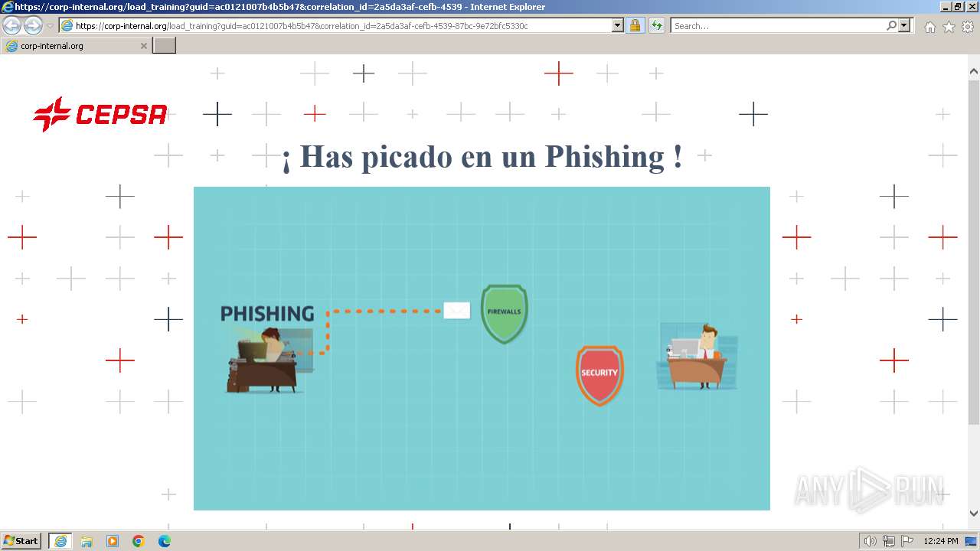This screenshot has width=980, height=551.
Task: Open a new blank tab
Action: [x=165, y=46]
